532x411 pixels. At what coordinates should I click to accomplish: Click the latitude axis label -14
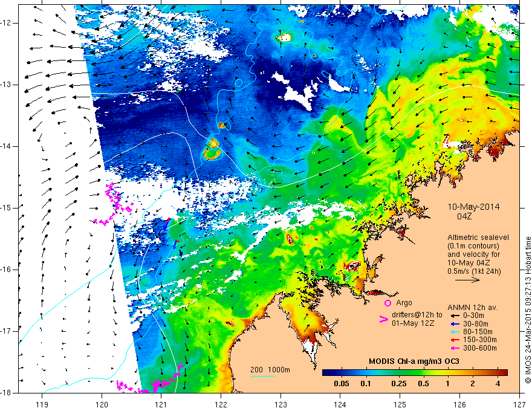click(7, 146)
